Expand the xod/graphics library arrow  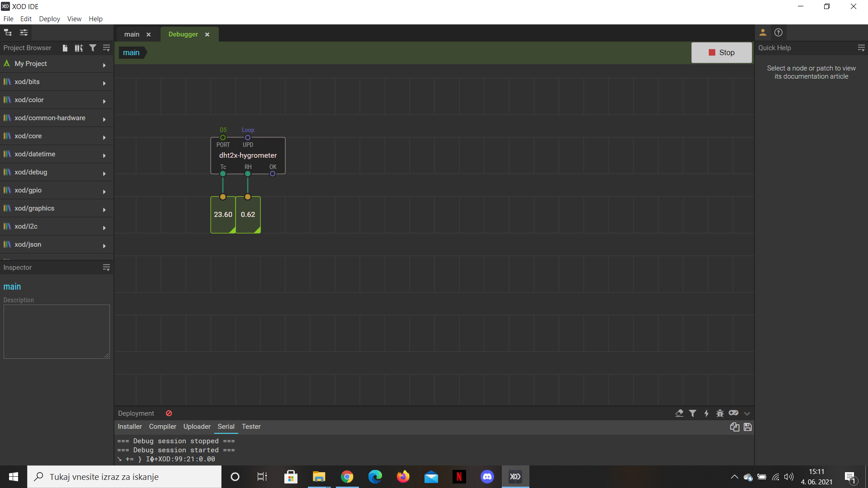tap(104, 210)
